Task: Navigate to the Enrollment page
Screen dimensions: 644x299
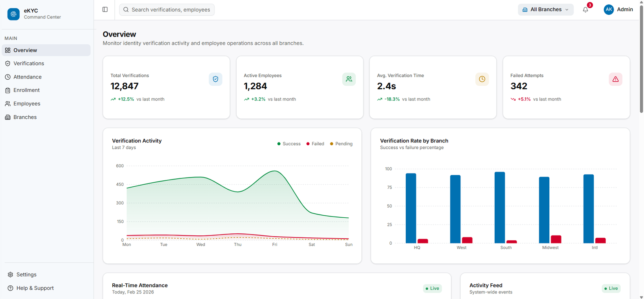Action: [27, 90]
